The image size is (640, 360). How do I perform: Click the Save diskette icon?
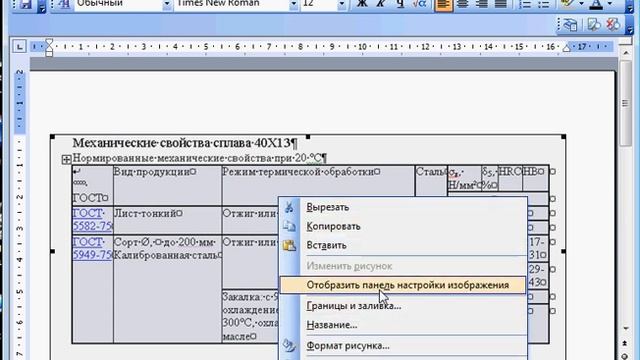[x=25, y=4]
